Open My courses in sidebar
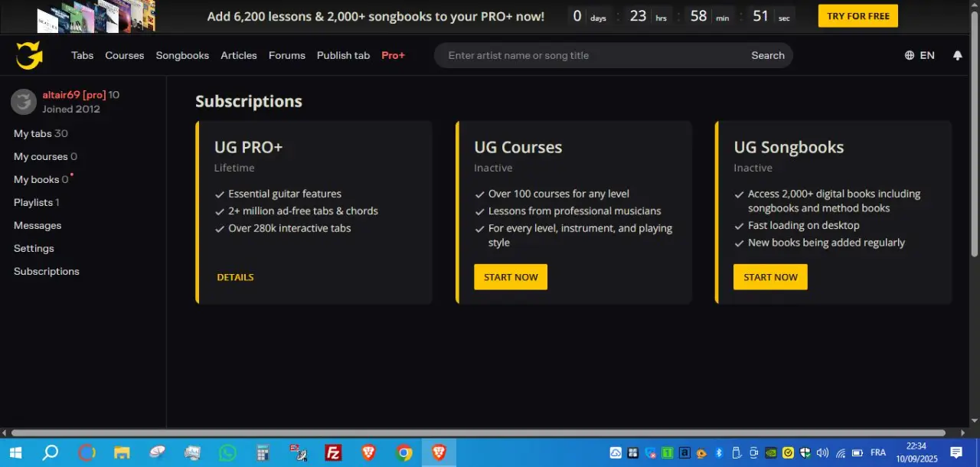 45,156
